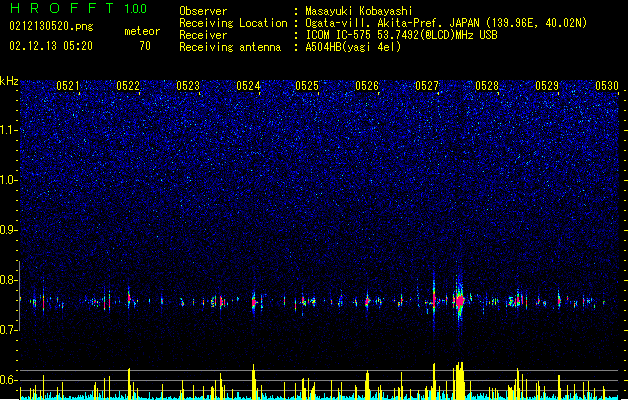This screenshot has width=629, height=400.
Task: Click the 0521 time axis marker
Action: [68, 86]
